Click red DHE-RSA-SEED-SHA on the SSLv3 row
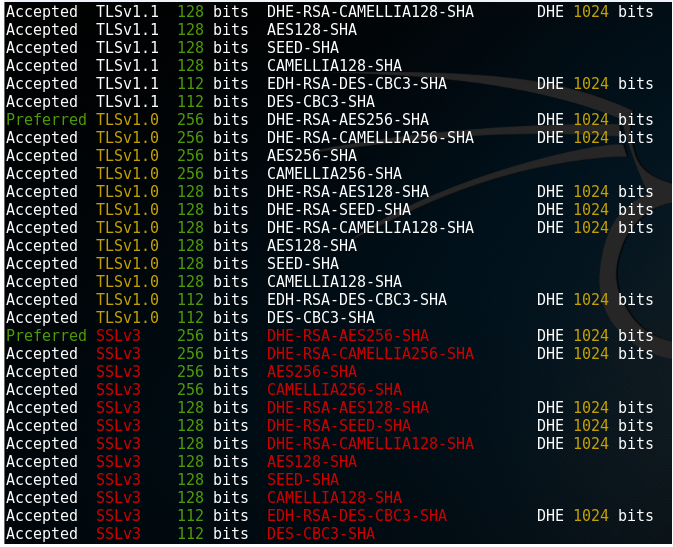The image size is (673, 547). (x=339, y=426)
